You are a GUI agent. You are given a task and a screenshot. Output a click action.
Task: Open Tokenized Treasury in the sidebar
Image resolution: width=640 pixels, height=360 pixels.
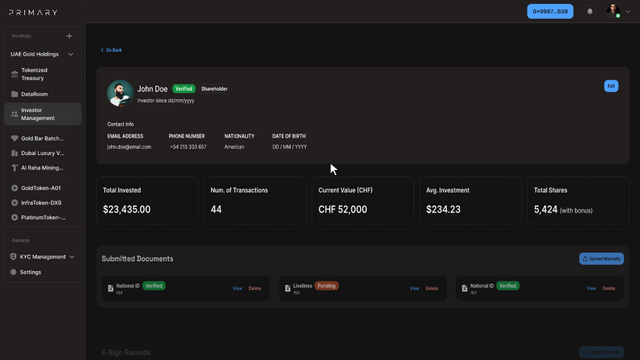click(x=42, y=74)
